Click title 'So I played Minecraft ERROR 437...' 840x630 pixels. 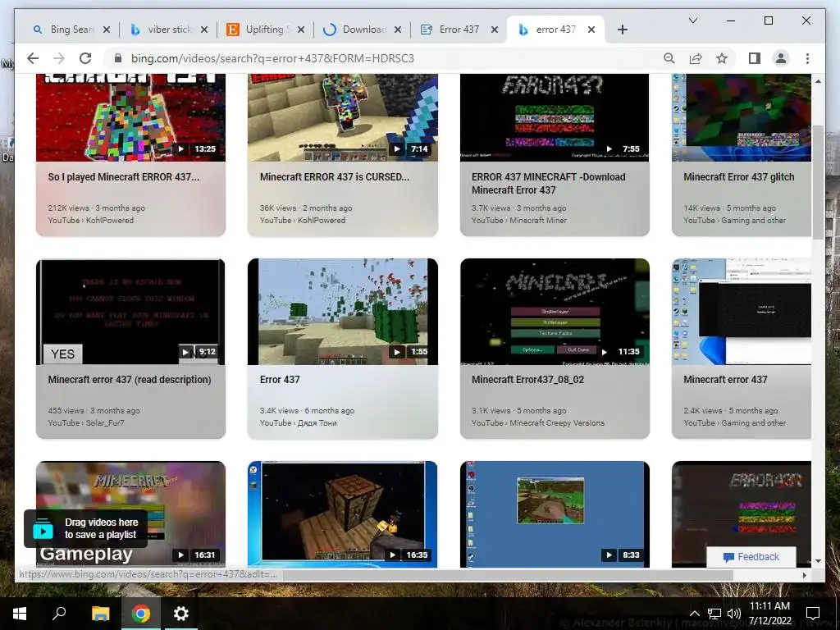pos(124,177)
